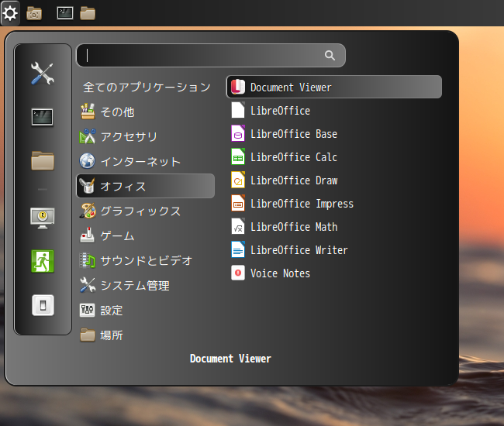Viewport: 504px width, 426px height.
Task: Open the ゲーム category
Action: (x=145, y=235)
